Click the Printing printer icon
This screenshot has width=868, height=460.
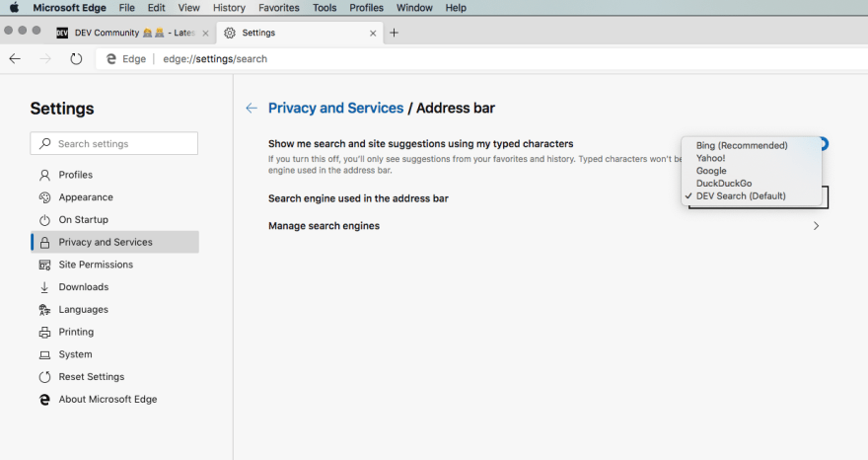click(x=44, y=333)
